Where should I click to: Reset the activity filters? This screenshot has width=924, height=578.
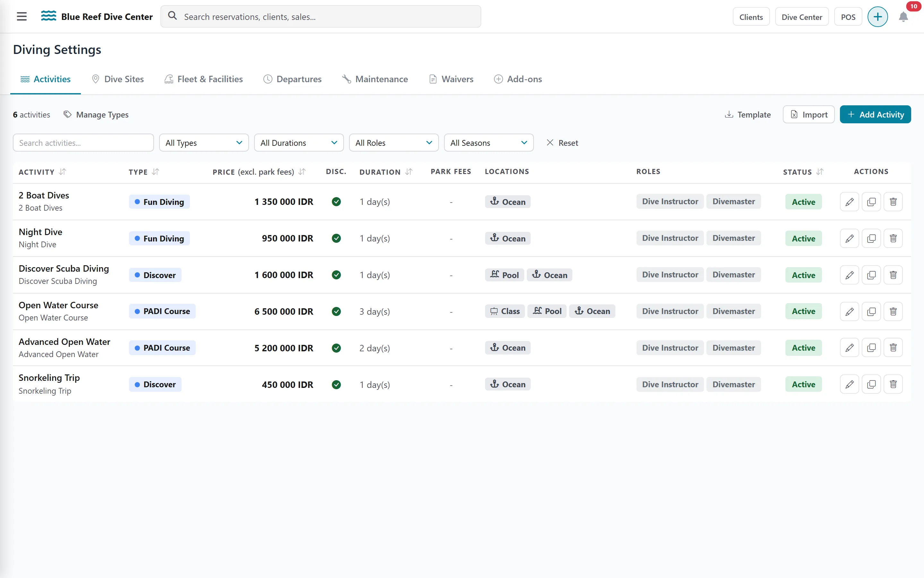562,143
